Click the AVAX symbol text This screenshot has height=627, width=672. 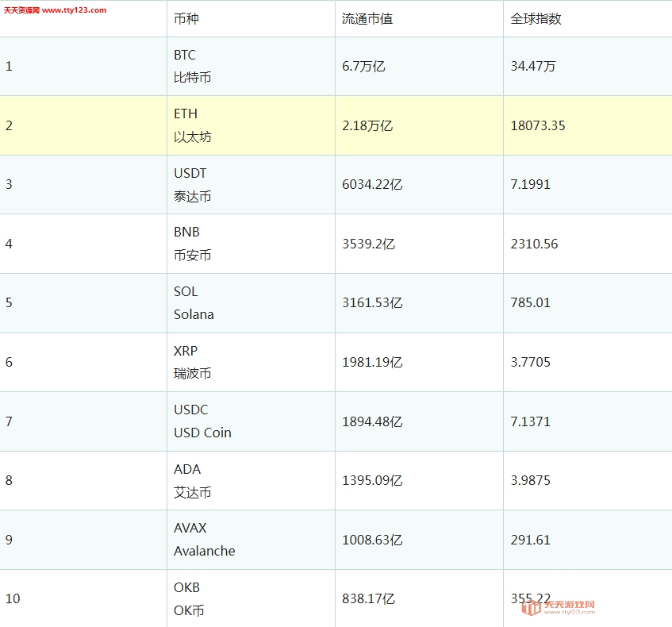click(x=190, y=528)
